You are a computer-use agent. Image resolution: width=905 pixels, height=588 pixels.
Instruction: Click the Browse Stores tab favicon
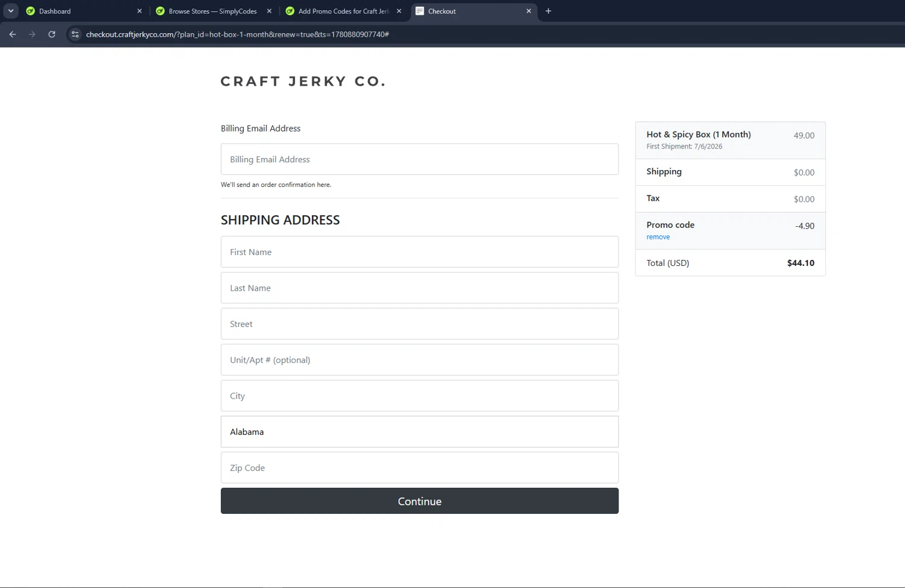[160, 11]
